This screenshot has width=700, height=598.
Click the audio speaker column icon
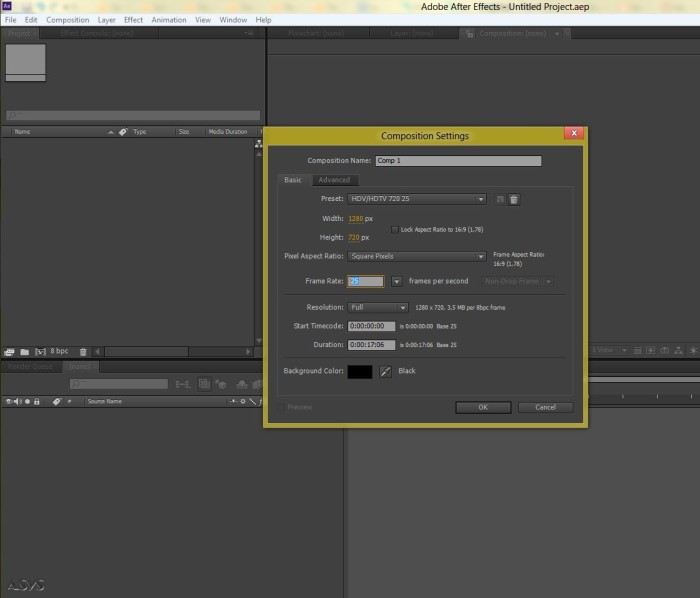17,402
